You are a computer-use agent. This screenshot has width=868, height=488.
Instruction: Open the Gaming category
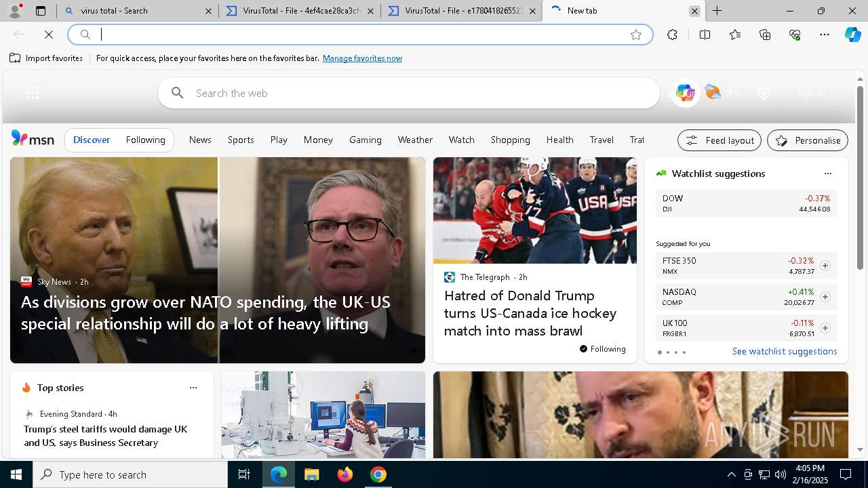click(366, 140)
